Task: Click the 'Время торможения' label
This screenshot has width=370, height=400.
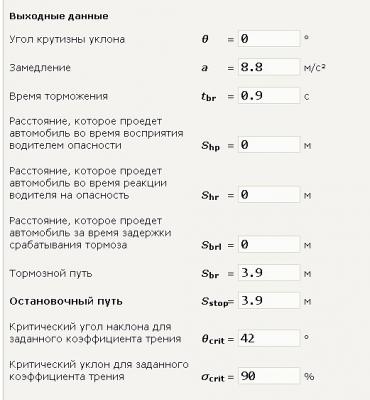Action: (x=59, y=96)
